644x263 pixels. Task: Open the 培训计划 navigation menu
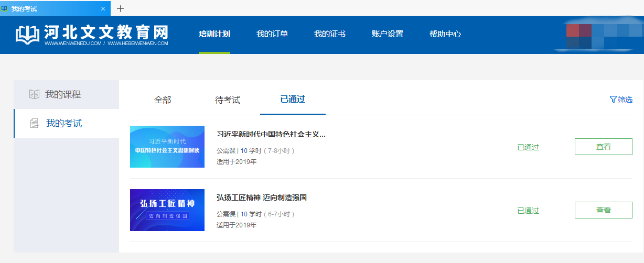tap(214, 34)
